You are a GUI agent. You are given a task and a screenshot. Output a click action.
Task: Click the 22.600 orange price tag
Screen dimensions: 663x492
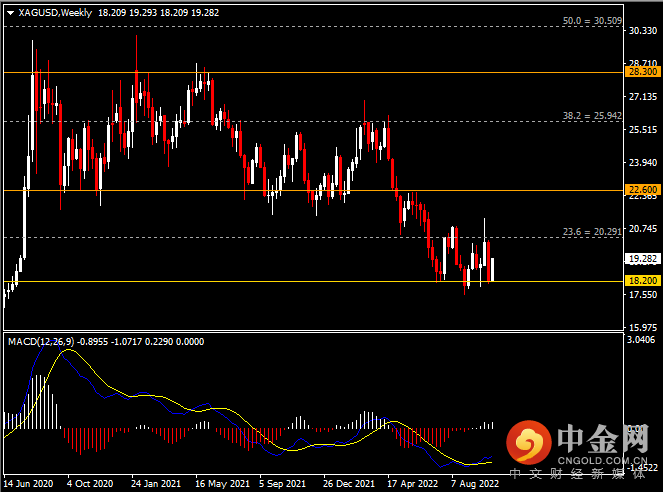[643, 189]
